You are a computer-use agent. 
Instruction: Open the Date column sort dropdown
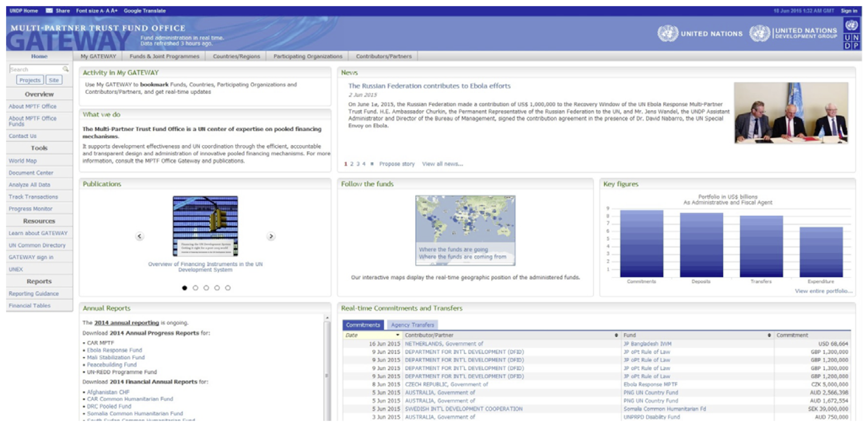tap(398, 335)
